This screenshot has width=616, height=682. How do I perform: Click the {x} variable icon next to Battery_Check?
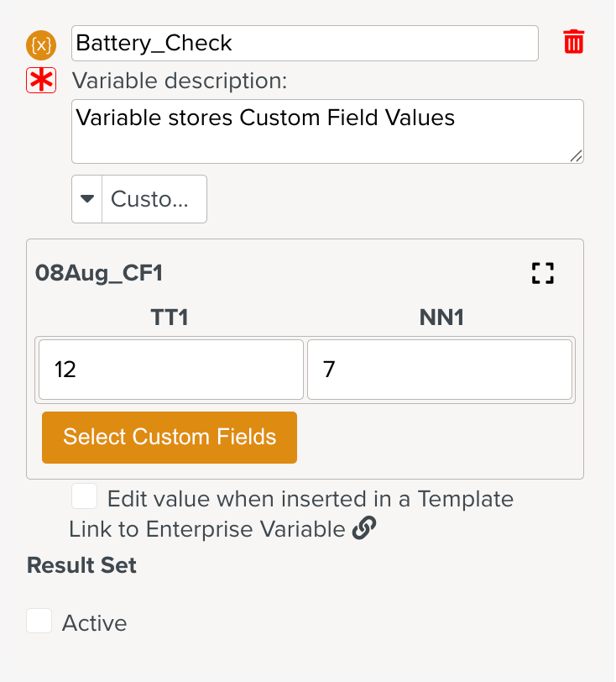(39, 43)
